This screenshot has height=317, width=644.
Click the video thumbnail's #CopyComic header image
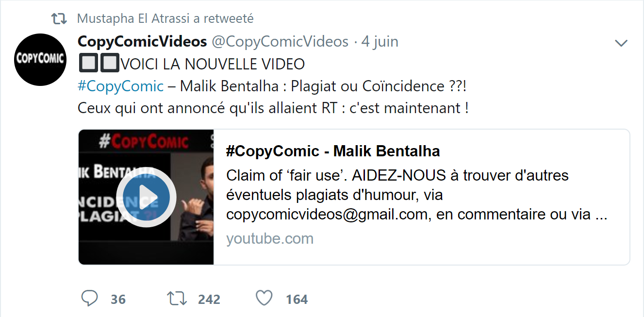(144, 141)
